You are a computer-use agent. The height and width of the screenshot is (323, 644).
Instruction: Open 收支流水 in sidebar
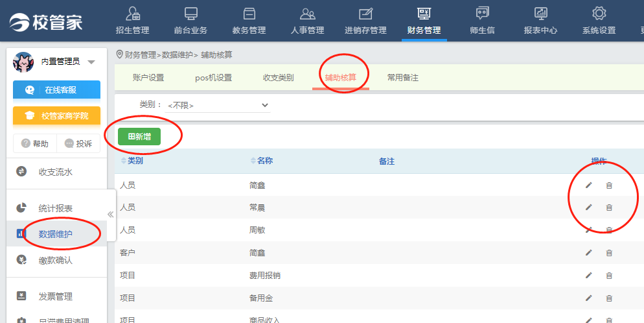coord(56,172)
